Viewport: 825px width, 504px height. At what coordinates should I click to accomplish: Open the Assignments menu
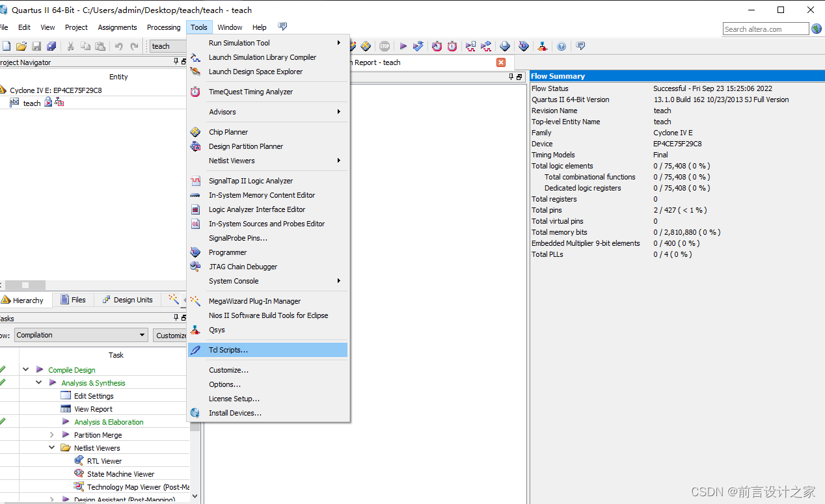[117, 27]
